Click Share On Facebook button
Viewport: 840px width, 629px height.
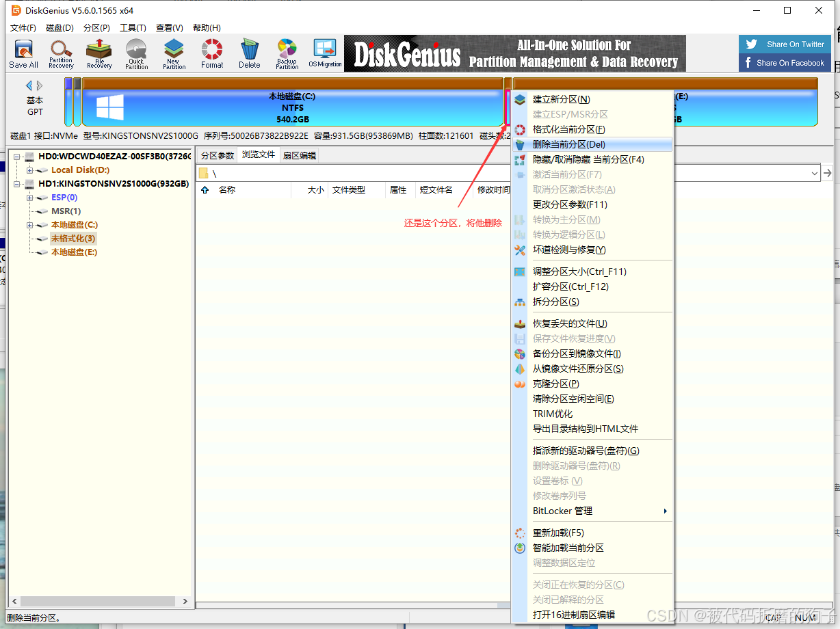785,63
